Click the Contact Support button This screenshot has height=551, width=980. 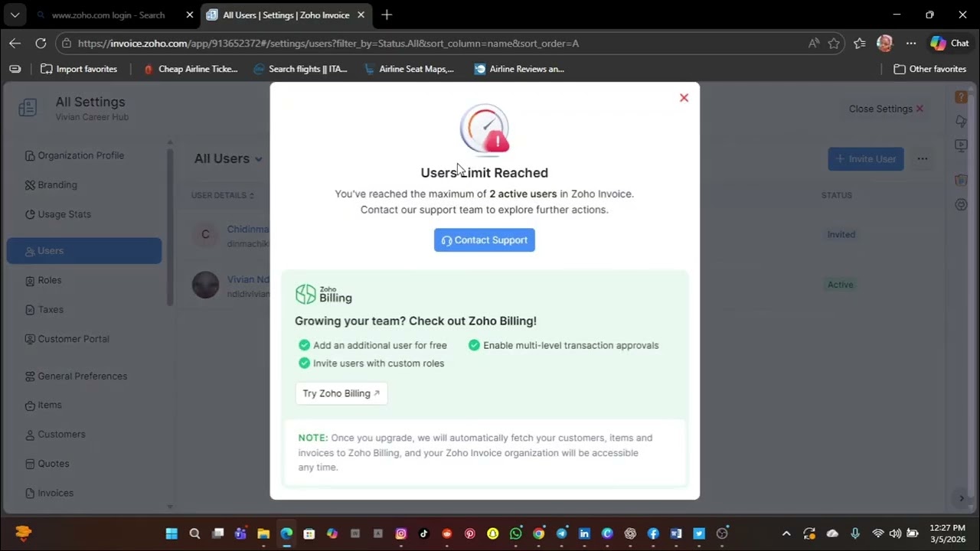pos(485,240)
